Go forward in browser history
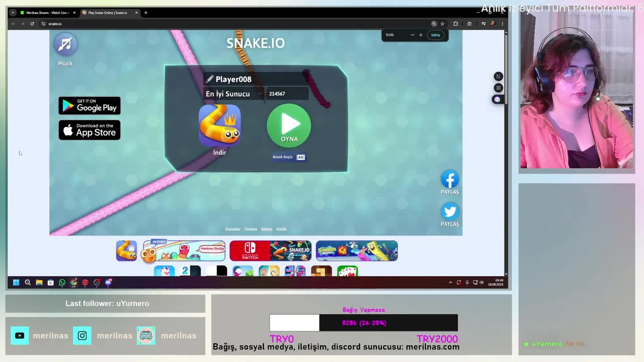 point(23,24)
